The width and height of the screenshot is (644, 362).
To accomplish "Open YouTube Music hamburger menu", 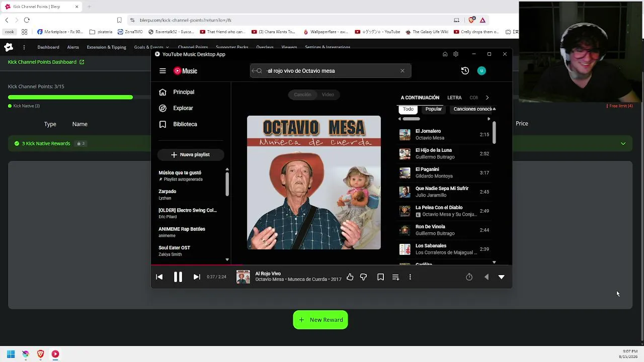I will pos(163,71).
